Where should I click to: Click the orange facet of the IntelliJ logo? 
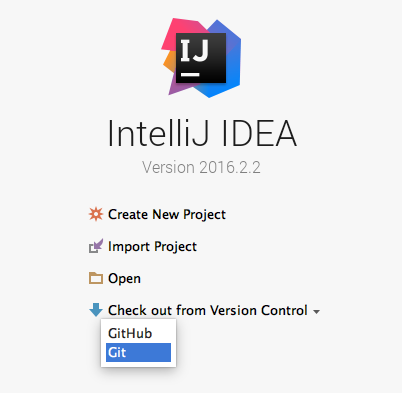pyautogui.click(x=170, y=62)
